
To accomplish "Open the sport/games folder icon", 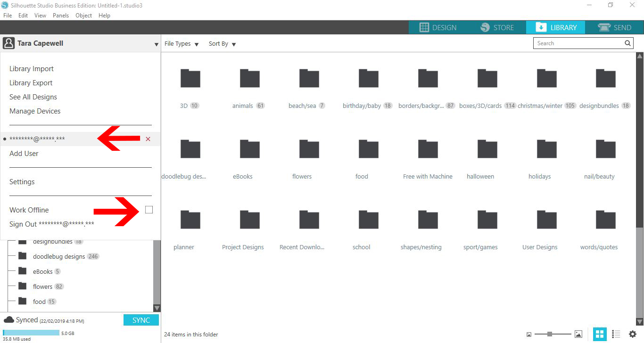I will click(x=487, y=220).
